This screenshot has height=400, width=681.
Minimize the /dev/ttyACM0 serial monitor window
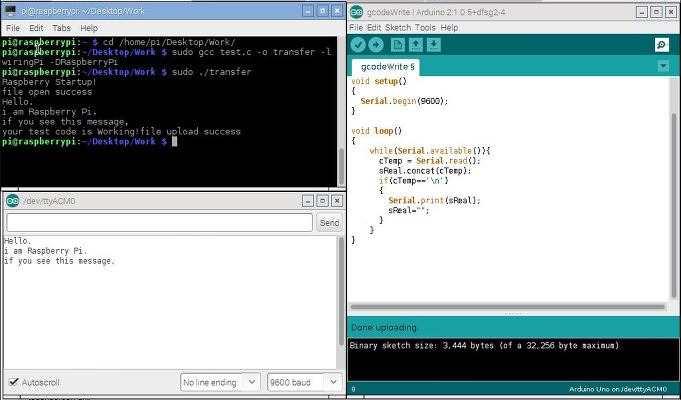[308, 201]
